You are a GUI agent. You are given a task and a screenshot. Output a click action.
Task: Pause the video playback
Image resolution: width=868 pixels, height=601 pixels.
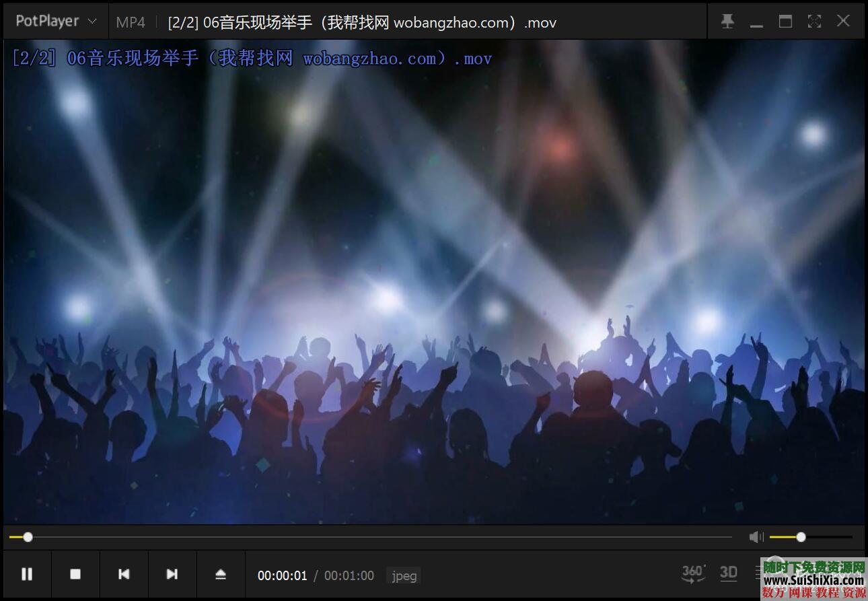click(27, 574)
